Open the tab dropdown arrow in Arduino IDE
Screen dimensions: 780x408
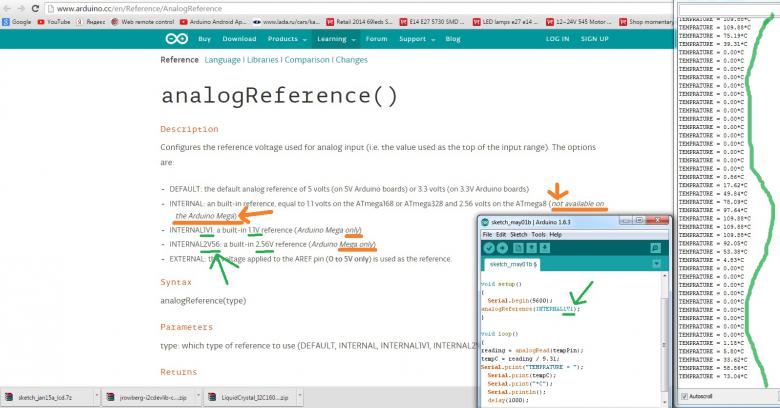tap(656, 264)
